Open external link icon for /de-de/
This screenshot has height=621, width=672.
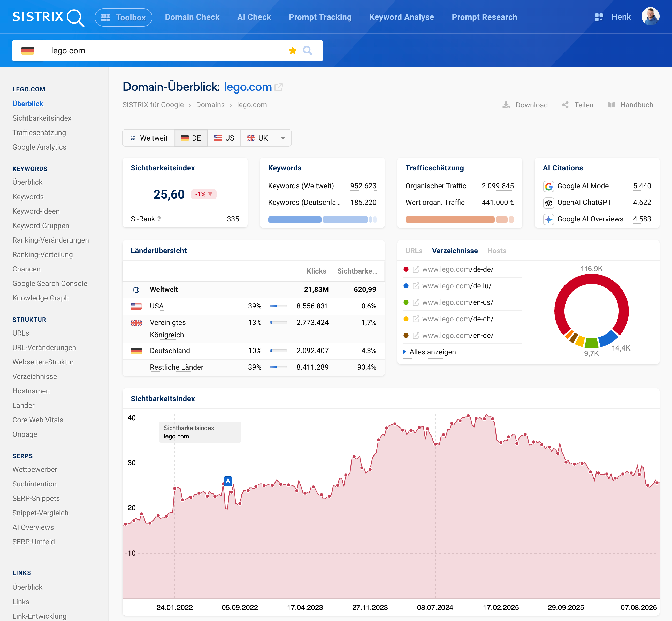pyautogui.click(x=416, y=269)
